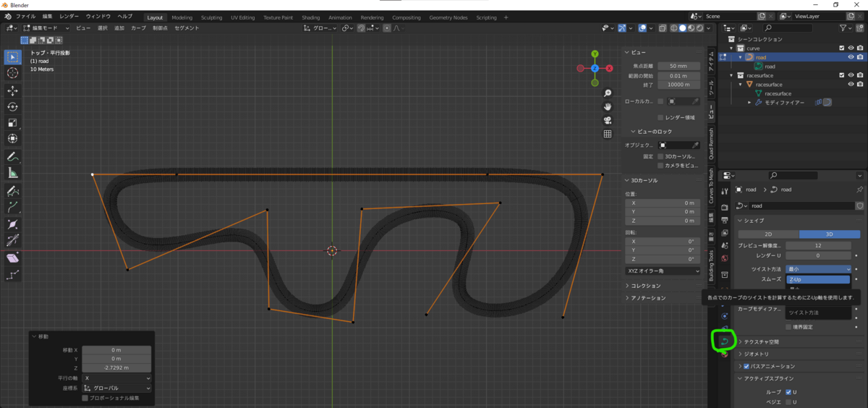The height and width of the screenshot is (408, 868).
Task: Open the 座標系 グローバル dropdown
Action: (116, 388)
